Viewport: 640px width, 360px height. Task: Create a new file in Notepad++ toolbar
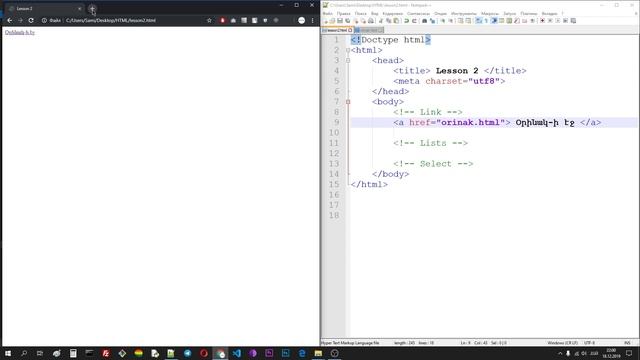[325, 21]
